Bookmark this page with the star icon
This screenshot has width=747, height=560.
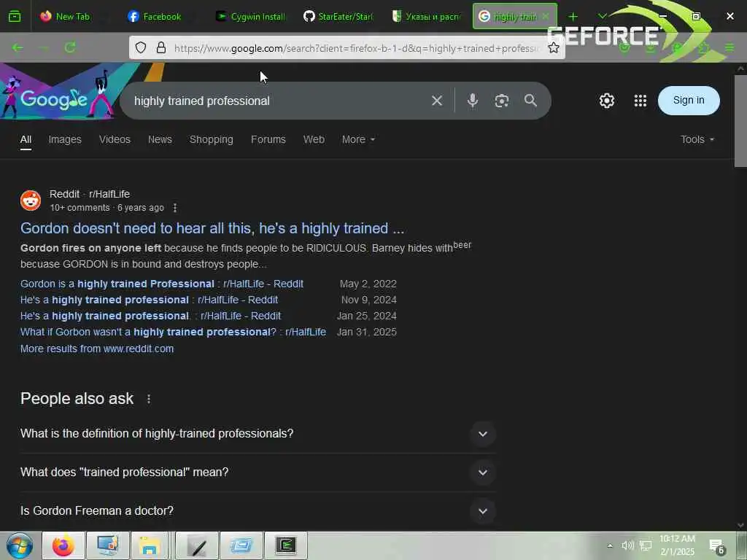pyautogui.click(x=553, y=47)
